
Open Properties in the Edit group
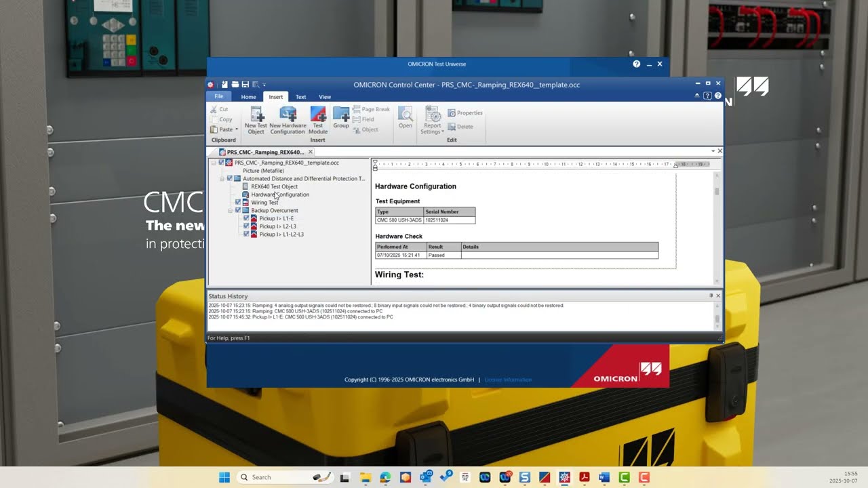(465, 113)
